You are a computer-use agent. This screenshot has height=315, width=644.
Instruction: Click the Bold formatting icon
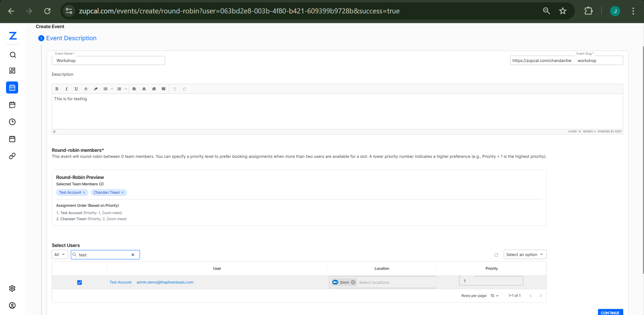(x=57, y=89)
